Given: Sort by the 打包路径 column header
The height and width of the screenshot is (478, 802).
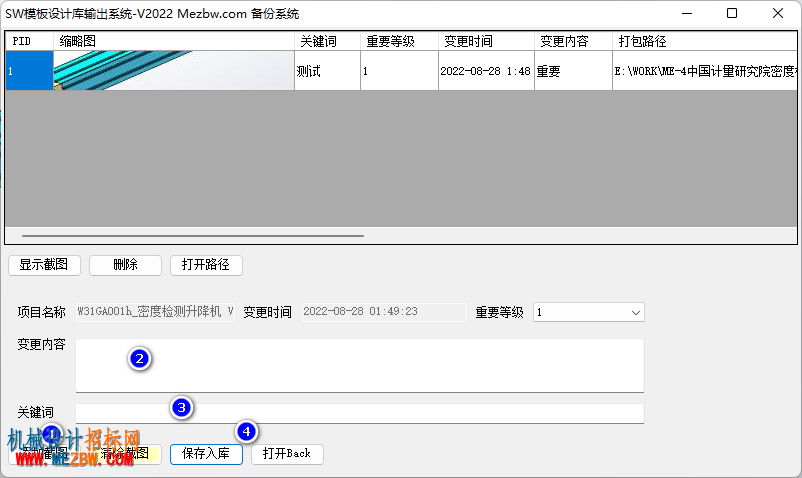Looking at the screenshot, I should click(704, 41).
